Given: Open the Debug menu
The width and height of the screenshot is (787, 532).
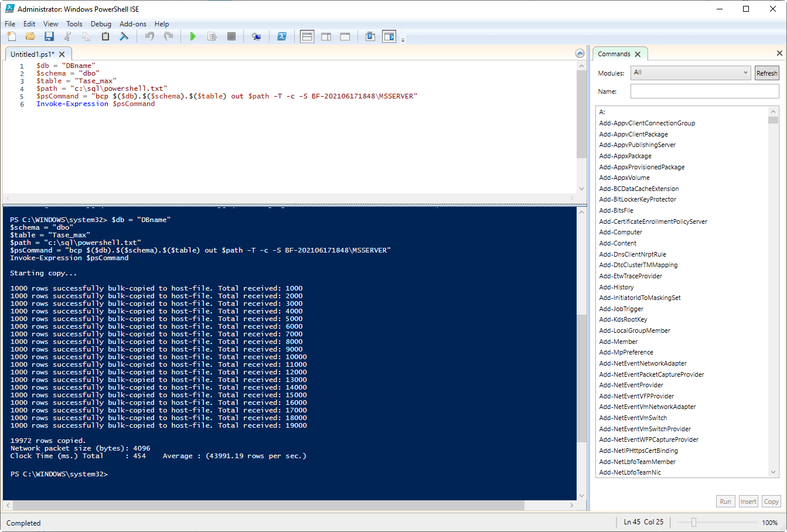Looking at the screenshot, I should point(101,24).
